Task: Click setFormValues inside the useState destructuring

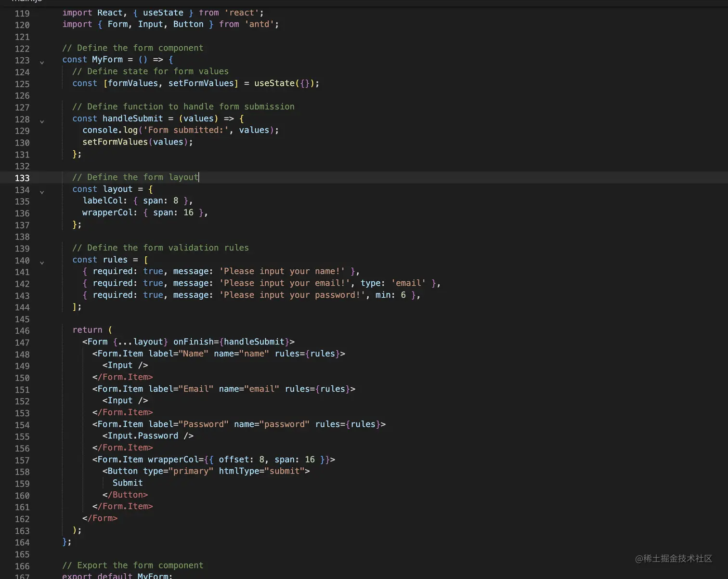Action: pyautogui.click(x=201, y=83)
